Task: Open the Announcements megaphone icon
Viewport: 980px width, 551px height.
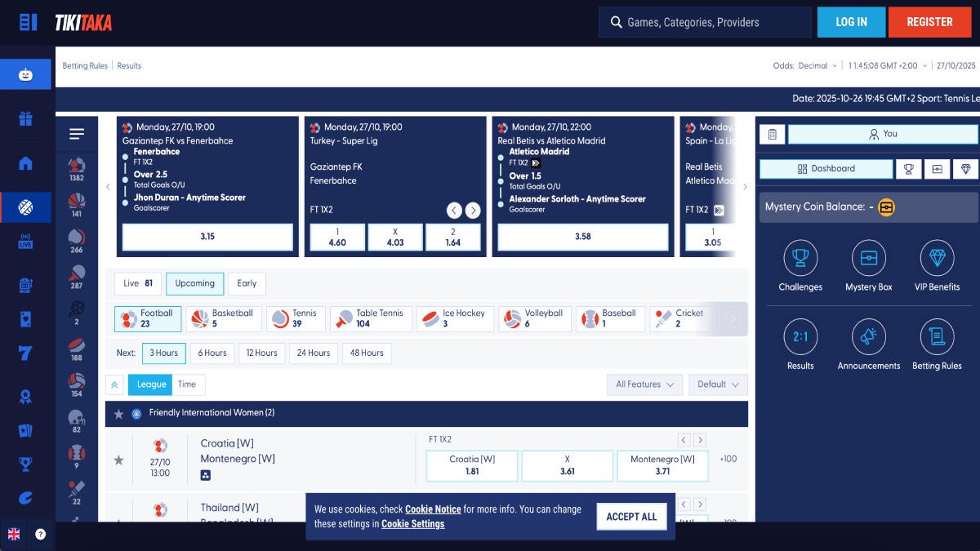Action: 868,338
